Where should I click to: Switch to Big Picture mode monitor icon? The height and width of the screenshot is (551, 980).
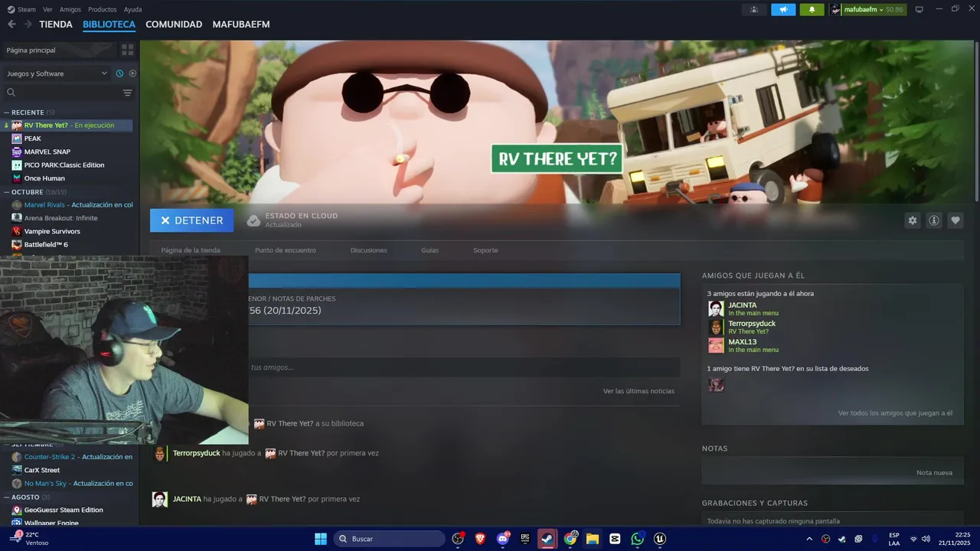tap(920, 9)
